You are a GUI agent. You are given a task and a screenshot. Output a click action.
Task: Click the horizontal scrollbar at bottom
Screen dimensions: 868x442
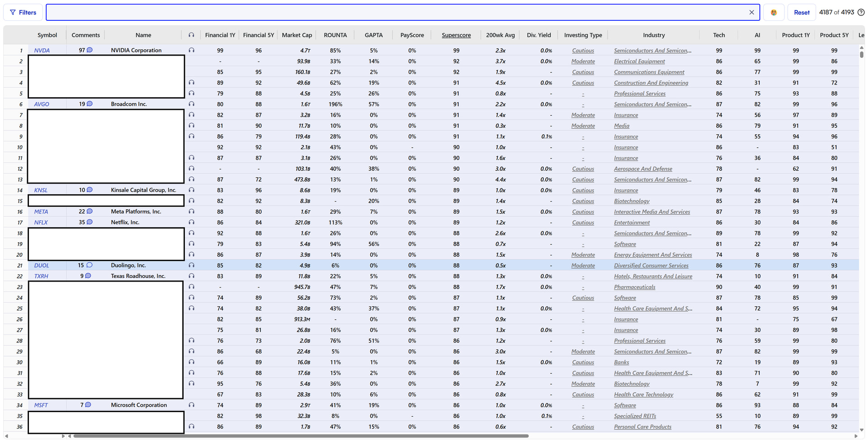301,436
